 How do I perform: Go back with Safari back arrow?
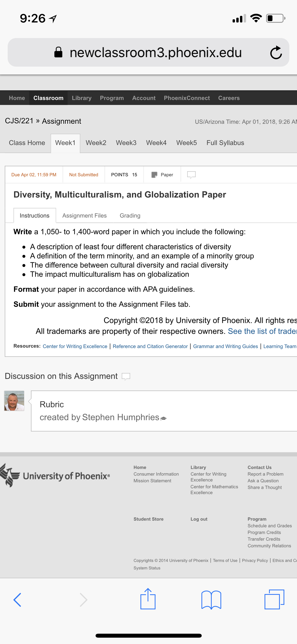(x=17, y=600)
